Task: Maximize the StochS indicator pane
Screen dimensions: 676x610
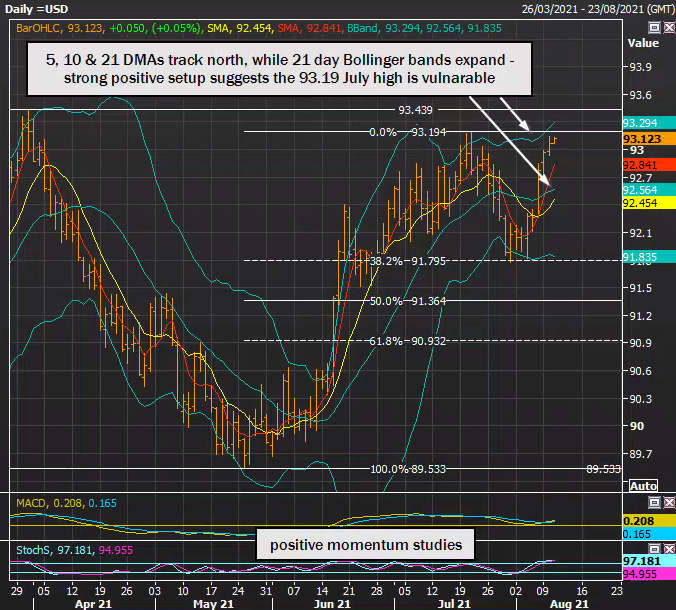Action: click(654, 548)
